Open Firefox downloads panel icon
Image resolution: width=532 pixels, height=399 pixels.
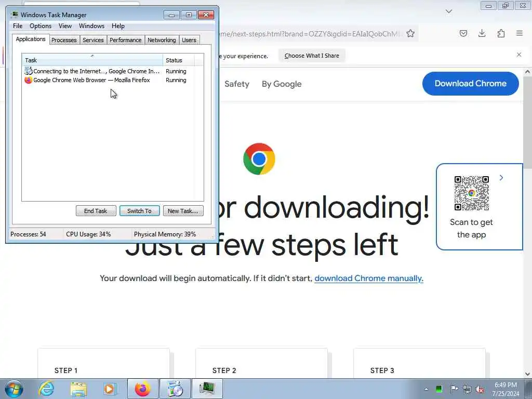point(482,33)
